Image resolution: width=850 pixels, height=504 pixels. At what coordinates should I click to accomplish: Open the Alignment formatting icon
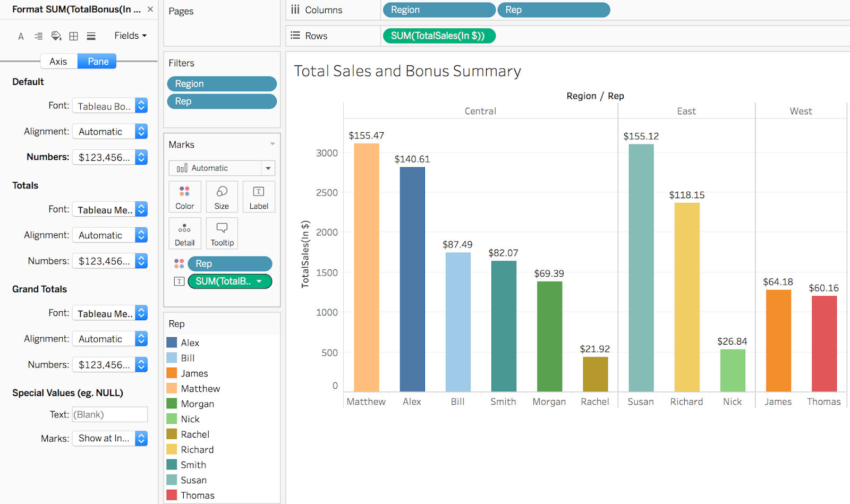[x=38, y=36]
